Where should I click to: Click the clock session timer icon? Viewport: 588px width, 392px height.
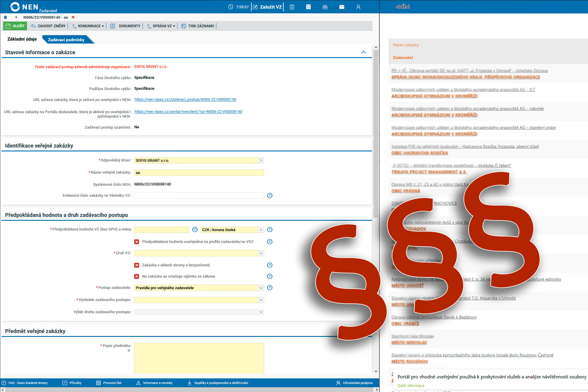231,7
